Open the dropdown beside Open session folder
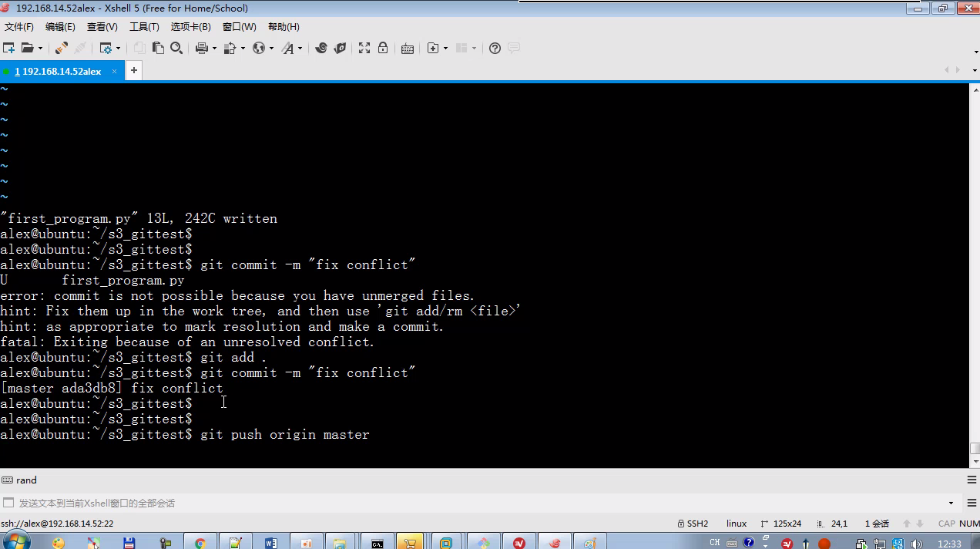Viewport: 980px width, 549px height. tap(39, 48)
